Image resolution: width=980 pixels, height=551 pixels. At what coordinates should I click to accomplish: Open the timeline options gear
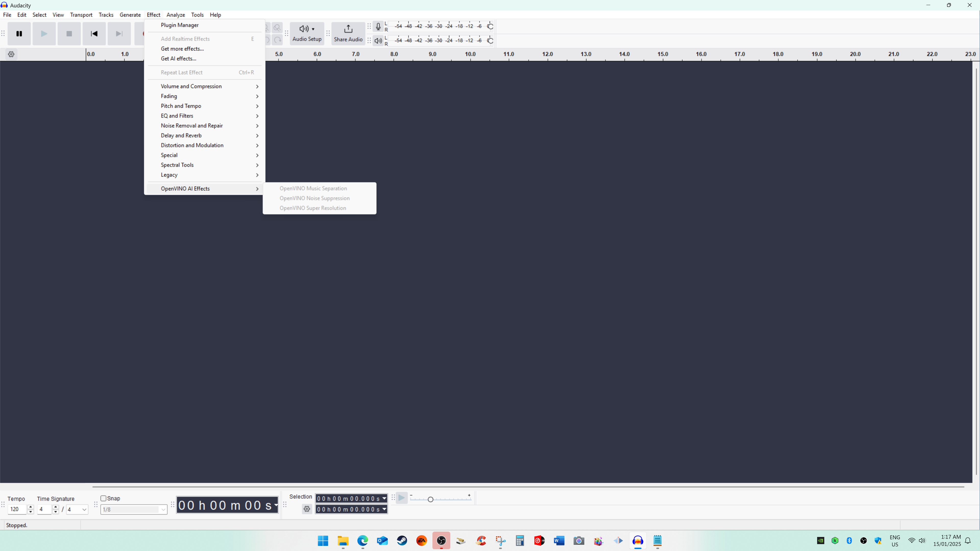point(11,54)
